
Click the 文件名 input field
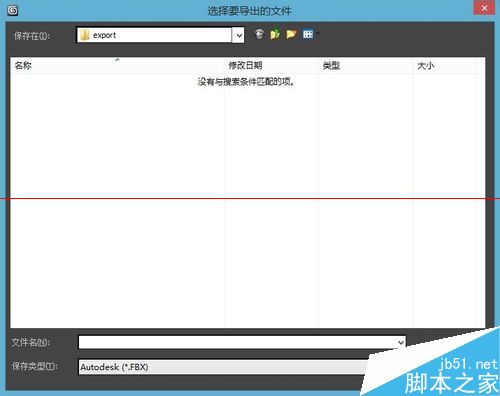pos(242,342)
